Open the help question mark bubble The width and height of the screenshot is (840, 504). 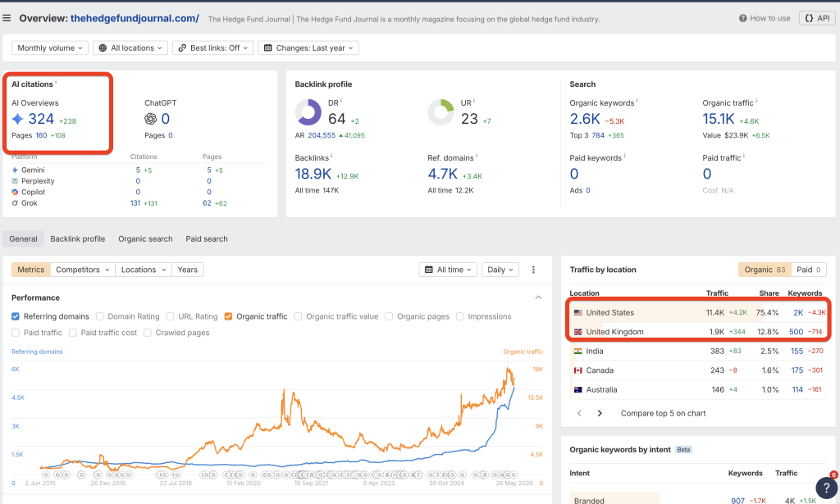827,488
